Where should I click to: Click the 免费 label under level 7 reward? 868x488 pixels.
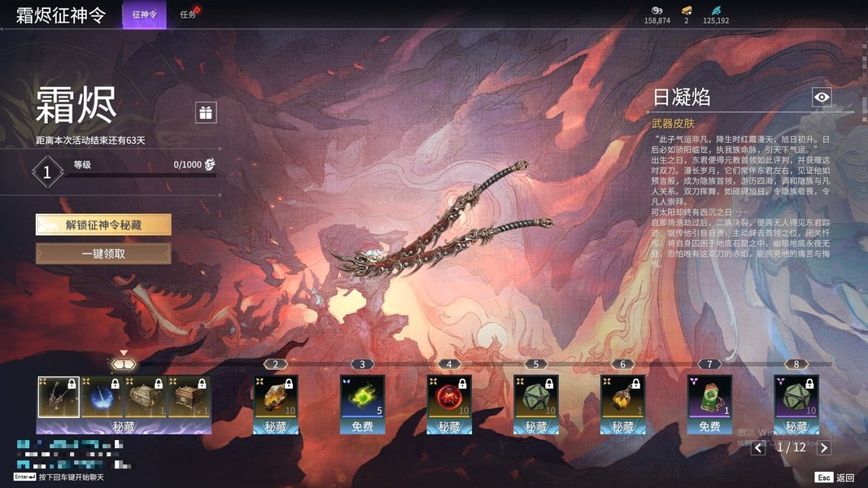[x=709, y=426]
